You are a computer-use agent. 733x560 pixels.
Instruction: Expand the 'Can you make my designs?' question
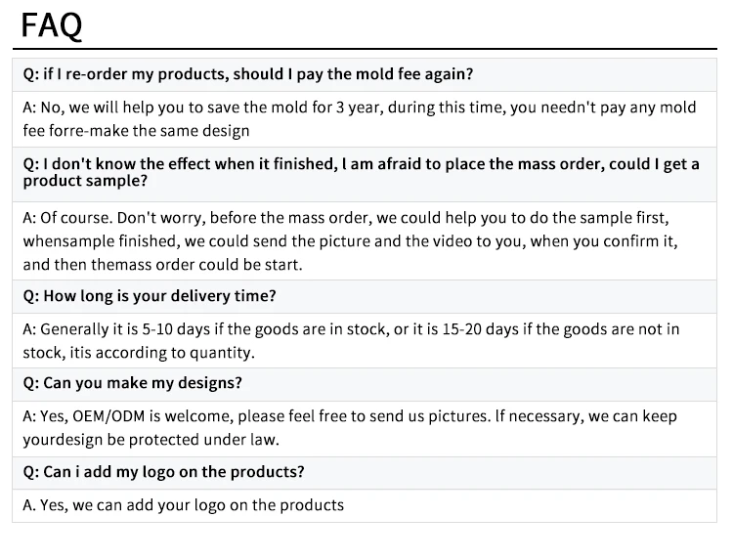[x=132, y=382]
